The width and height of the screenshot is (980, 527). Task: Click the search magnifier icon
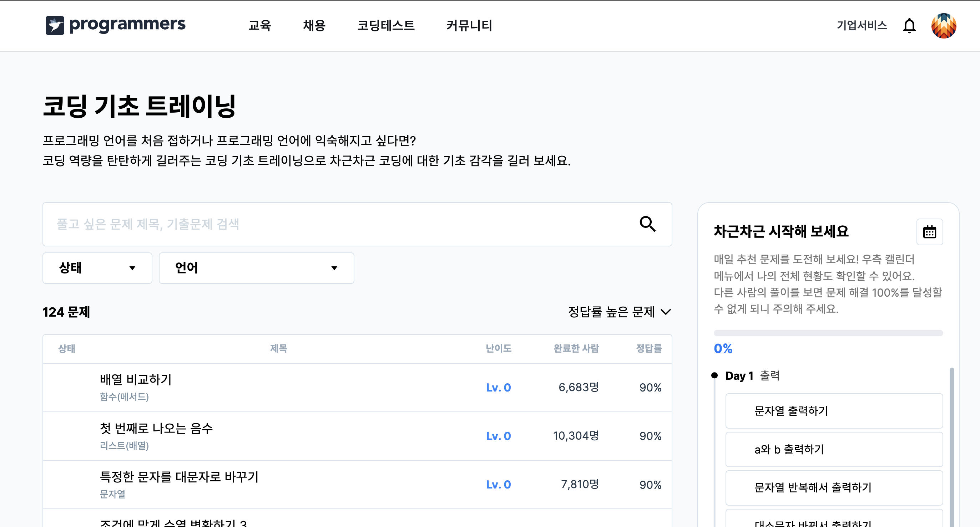(x=647, y=224)
